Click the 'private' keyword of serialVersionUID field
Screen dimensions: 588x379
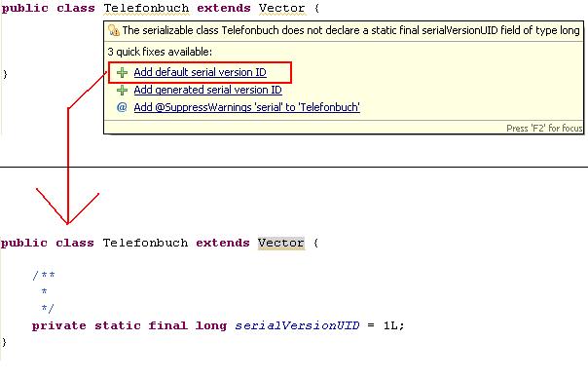pyautogui.click(x=58, y=325)
